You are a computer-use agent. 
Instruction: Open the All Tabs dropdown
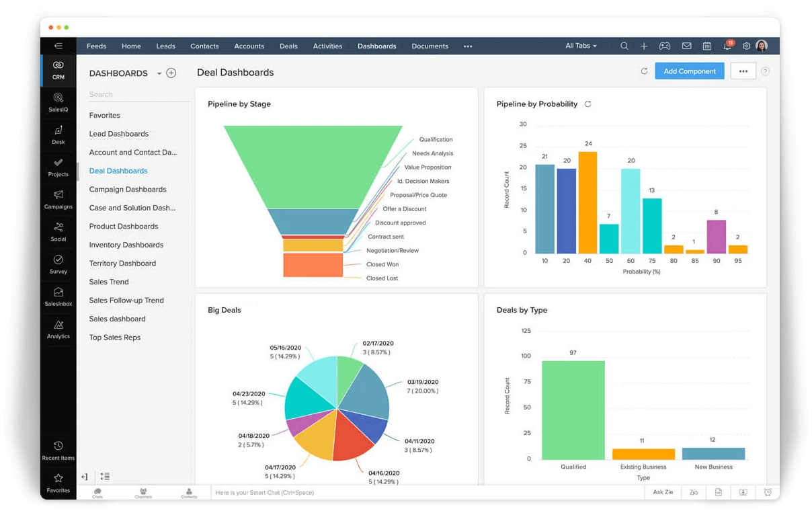580,46
